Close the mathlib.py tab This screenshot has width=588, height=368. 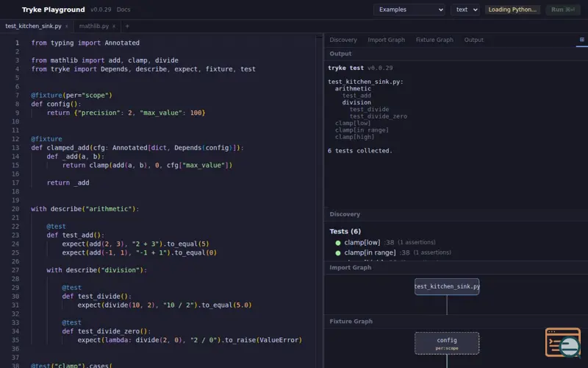[114, 26]
